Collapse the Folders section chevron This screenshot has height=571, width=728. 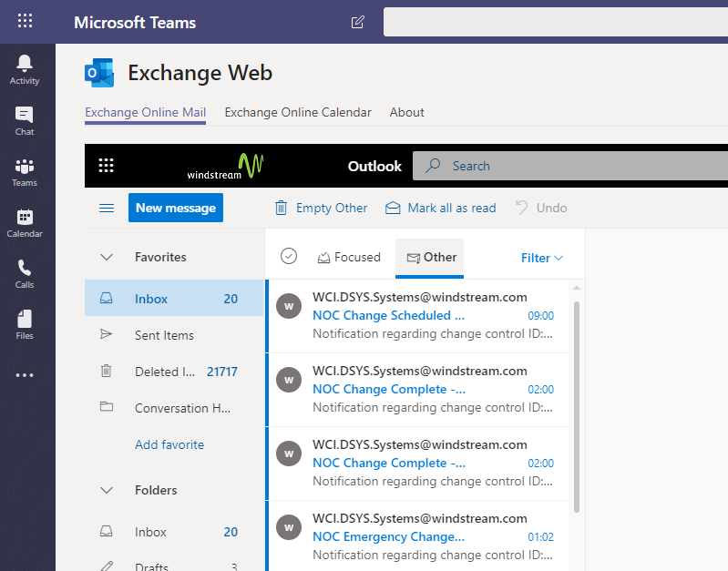[x=107, y=490]
